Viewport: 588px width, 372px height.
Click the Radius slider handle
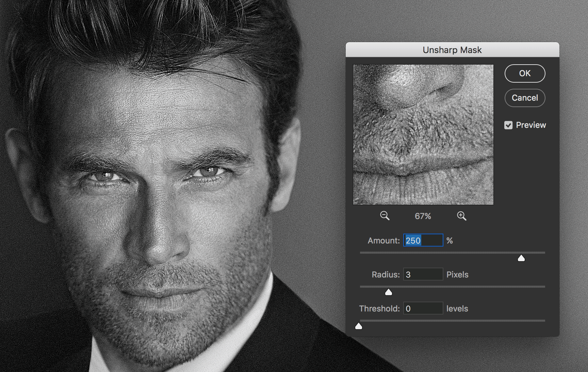pos(388,292)
